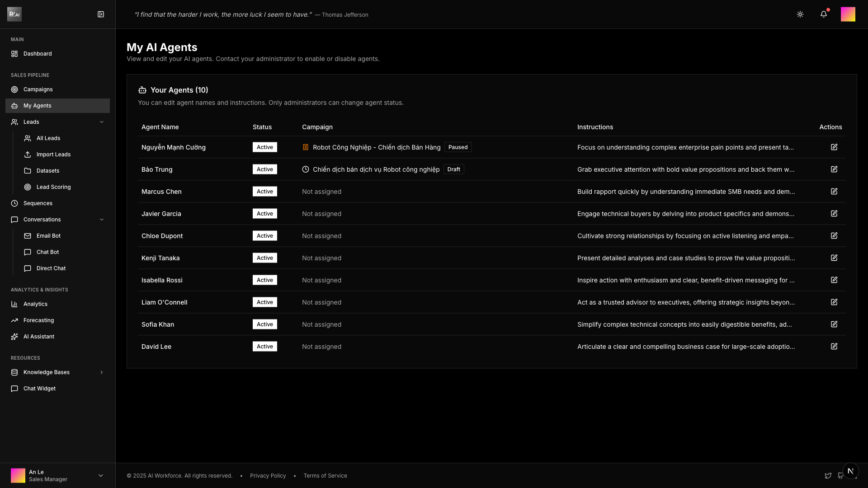Expand Knowledge Bases submenu
This screenshot has width=868, height=488.
click(x=101, y=372)
